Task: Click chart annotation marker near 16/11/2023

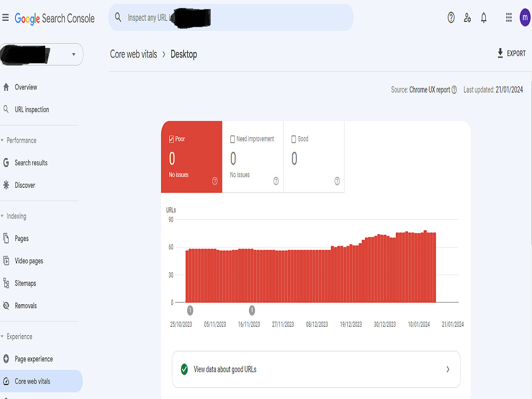Action: pos(252,310)
